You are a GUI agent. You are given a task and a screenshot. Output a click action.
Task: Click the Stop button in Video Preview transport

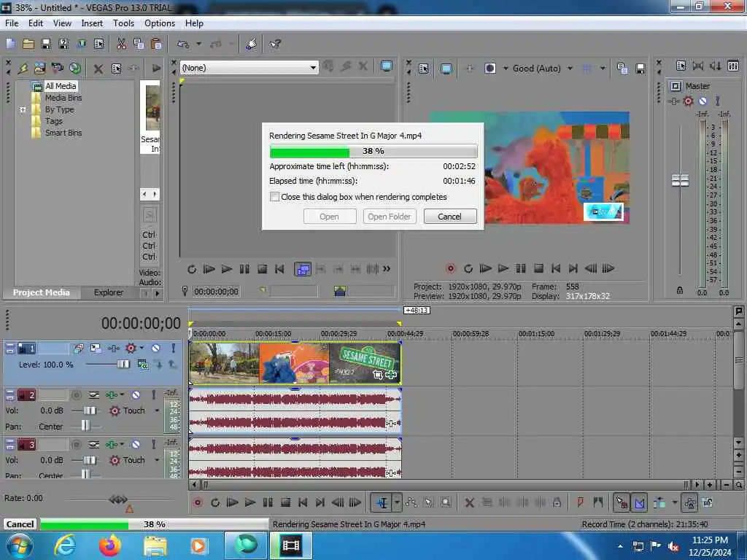pos(538,268)
